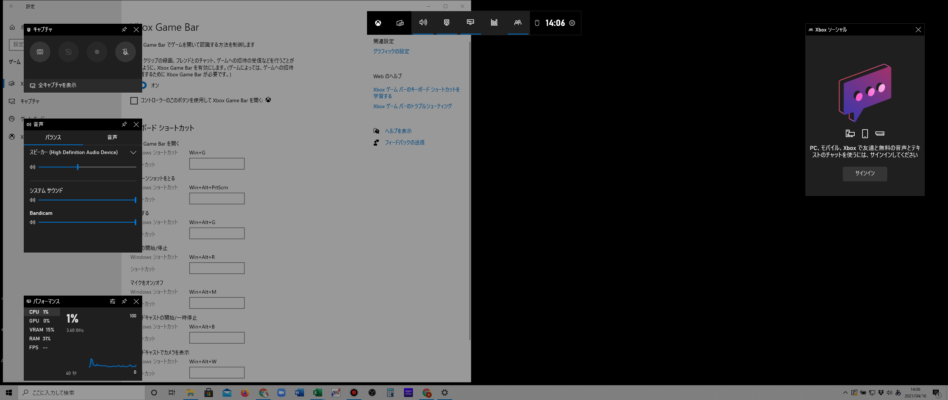Image resolution: width=948 pixels, height=400 pixels.
Task: Click ヘルプを表示 link
Action: click(397, 131)
